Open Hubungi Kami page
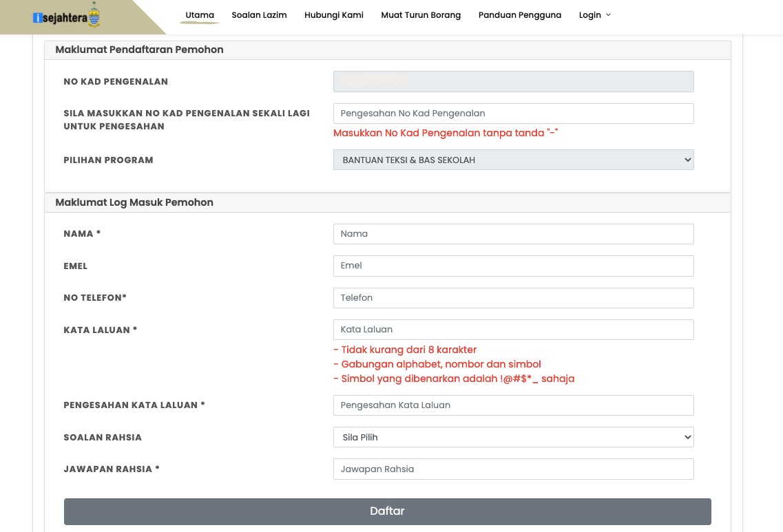The width and height of the screenshot is (783, 532). point(333,15)
